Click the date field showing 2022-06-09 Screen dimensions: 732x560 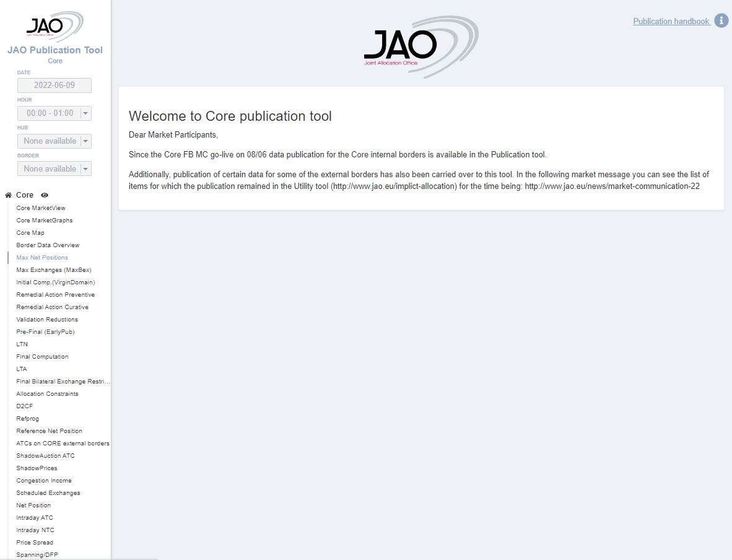point(54,85)
